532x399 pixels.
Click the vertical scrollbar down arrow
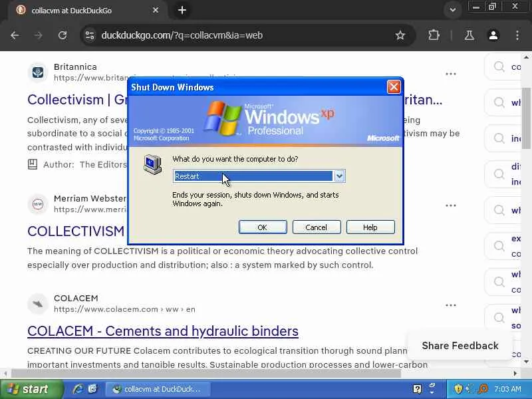526,362
